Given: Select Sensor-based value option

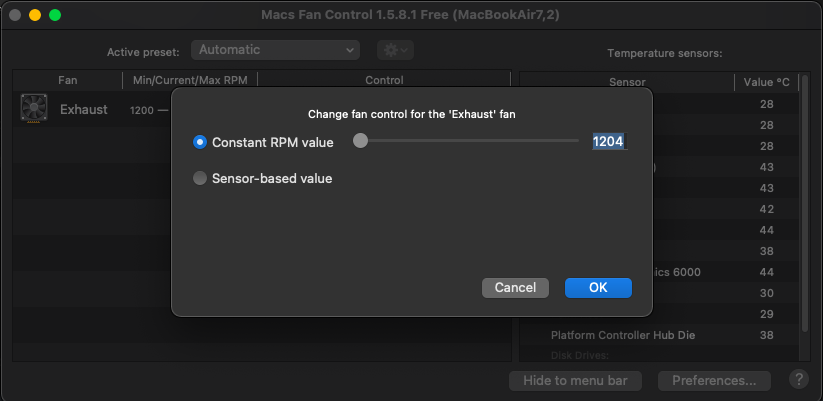Looking at the screenshot, I should tap(200, 178).
